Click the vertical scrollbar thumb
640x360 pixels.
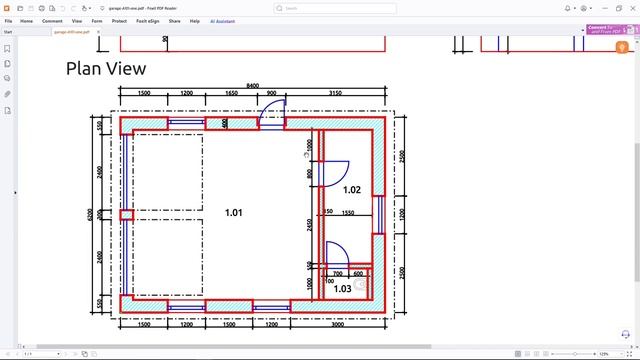click(x=637, y=212)
